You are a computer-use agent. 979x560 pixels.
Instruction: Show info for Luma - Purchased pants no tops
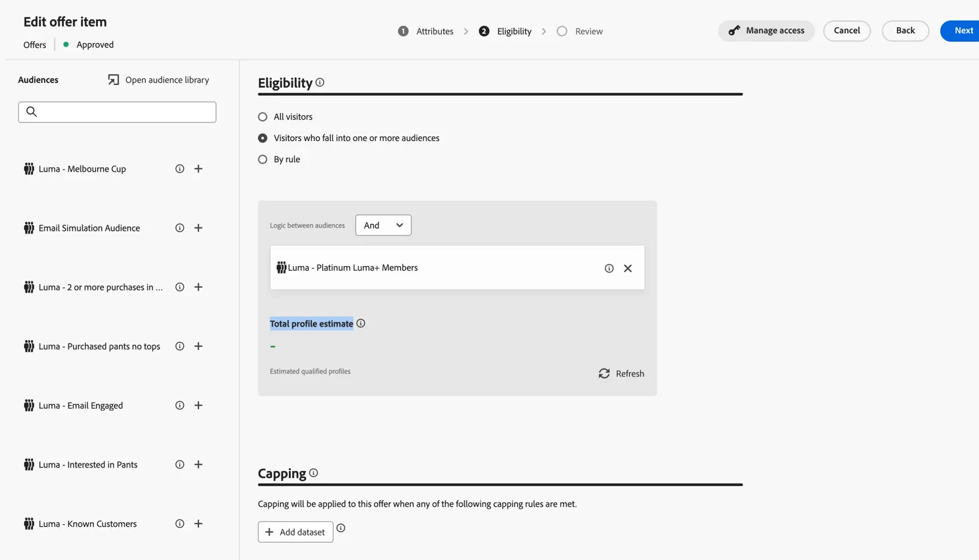[x=180, y=347]
